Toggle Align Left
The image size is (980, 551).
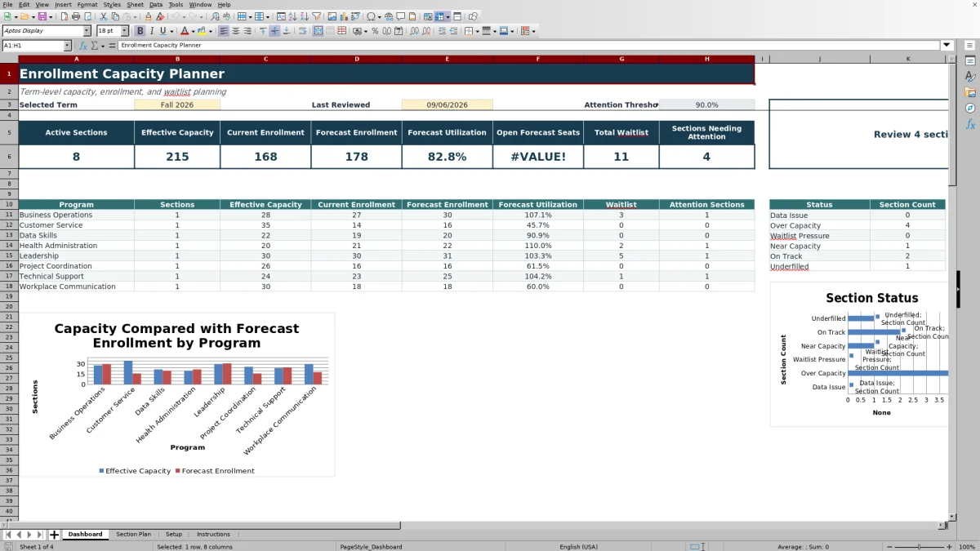[224, 31]
